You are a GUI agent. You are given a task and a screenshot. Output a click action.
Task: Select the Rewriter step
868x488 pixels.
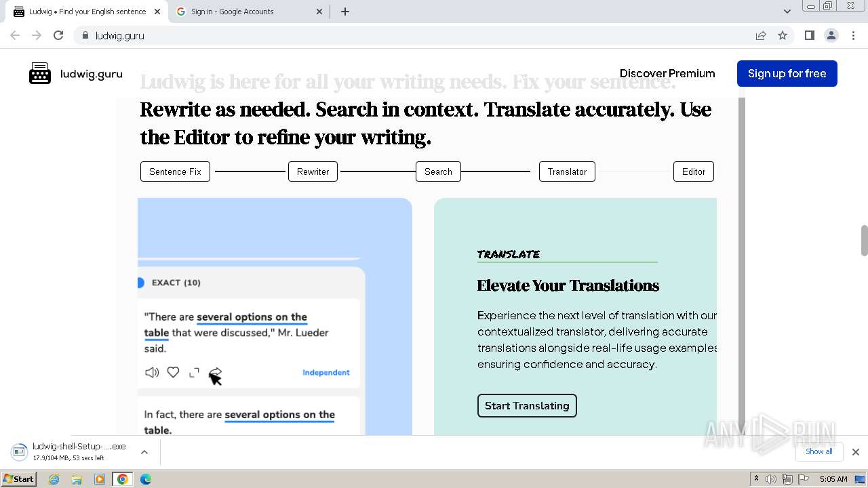pos(313,171)
